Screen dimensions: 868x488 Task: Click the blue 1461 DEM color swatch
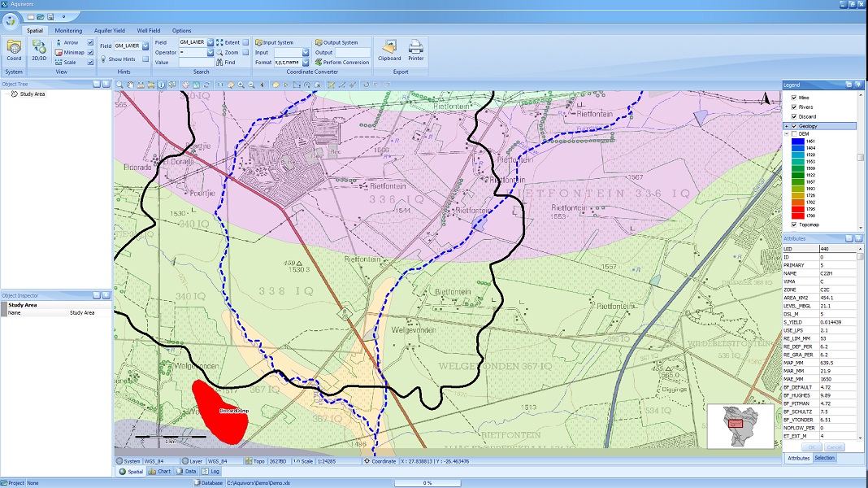pyautogui.click(x=798, y=142)
